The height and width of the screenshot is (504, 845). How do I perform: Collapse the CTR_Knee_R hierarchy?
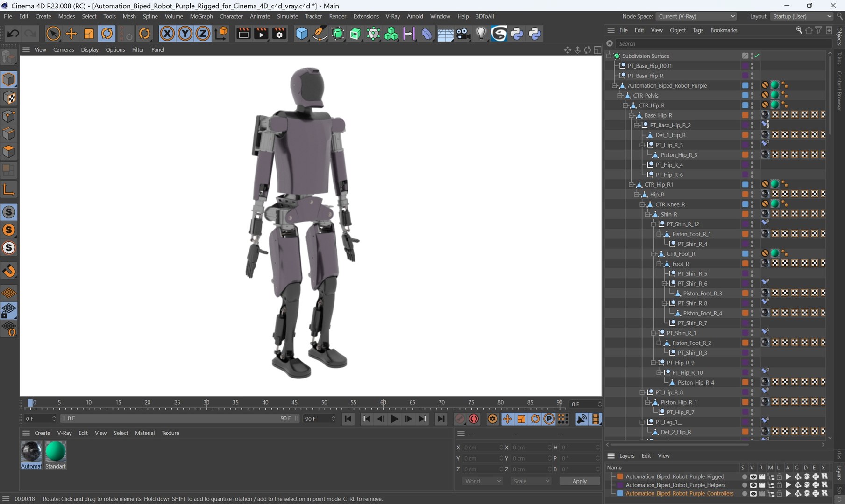642,204
